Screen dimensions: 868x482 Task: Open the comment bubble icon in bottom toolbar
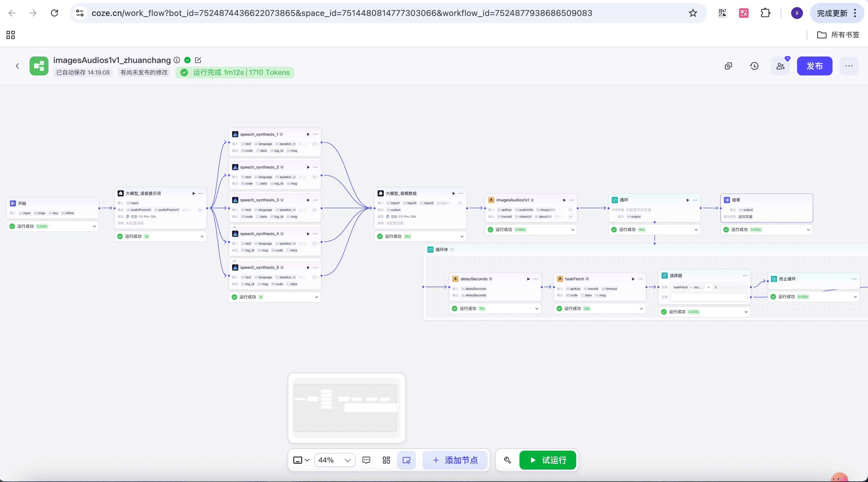[366, 460]
